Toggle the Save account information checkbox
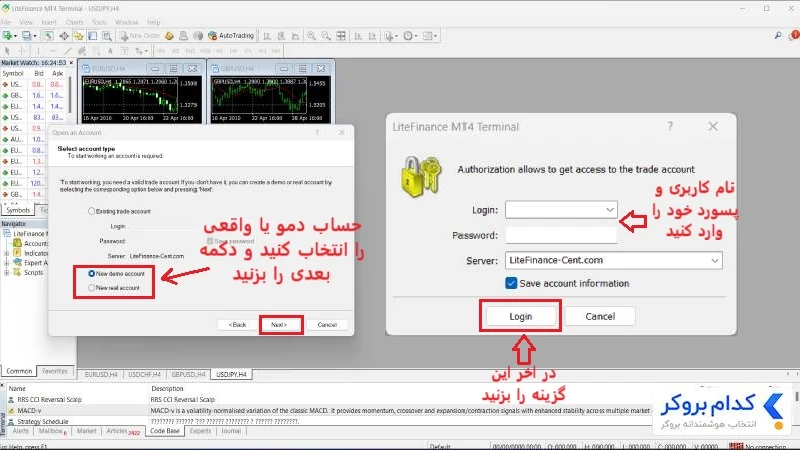Image resolution: width=800 pixels, height=450 pixels. point(511,283)
